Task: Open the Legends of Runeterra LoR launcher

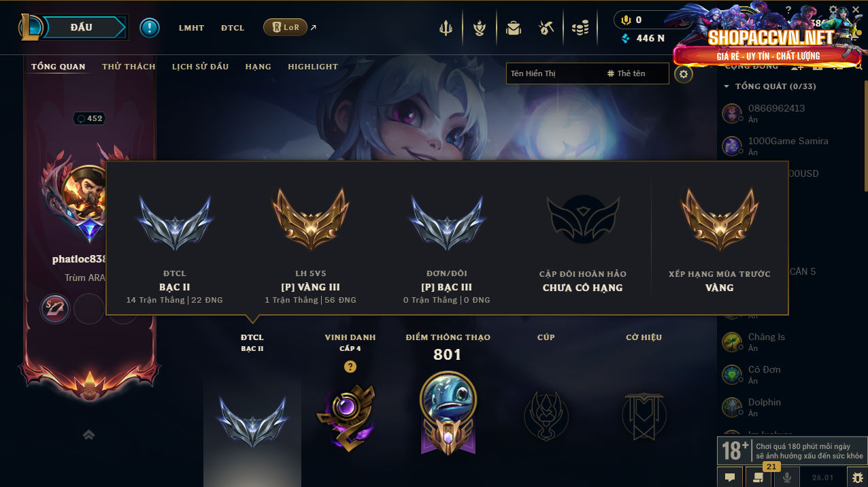Action: tap(285, 28)
